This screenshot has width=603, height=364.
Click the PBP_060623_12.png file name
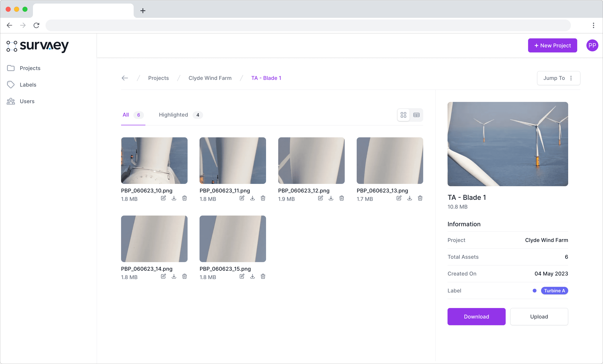(x=304, y=191)
